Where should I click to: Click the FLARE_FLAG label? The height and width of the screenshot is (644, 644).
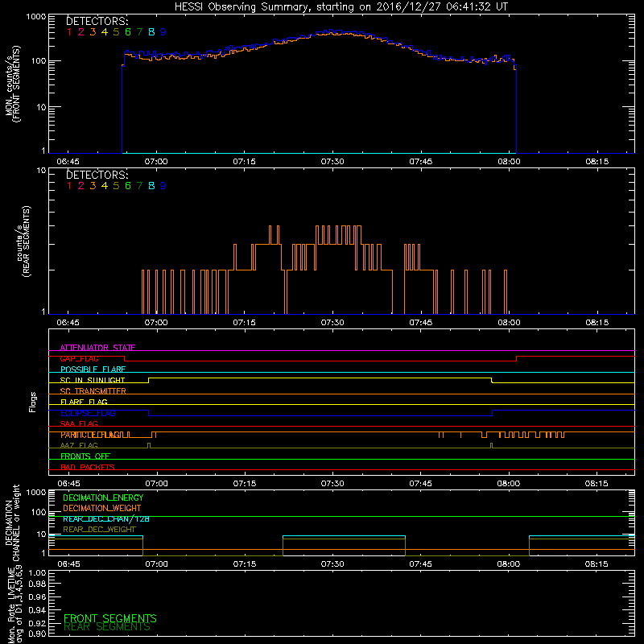click(84, 402)
